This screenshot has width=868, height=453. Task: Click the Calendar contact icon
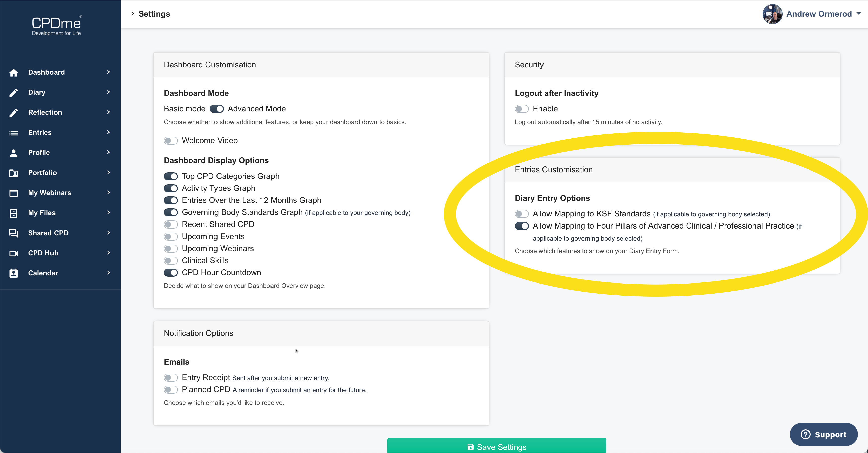click(14, 273)
